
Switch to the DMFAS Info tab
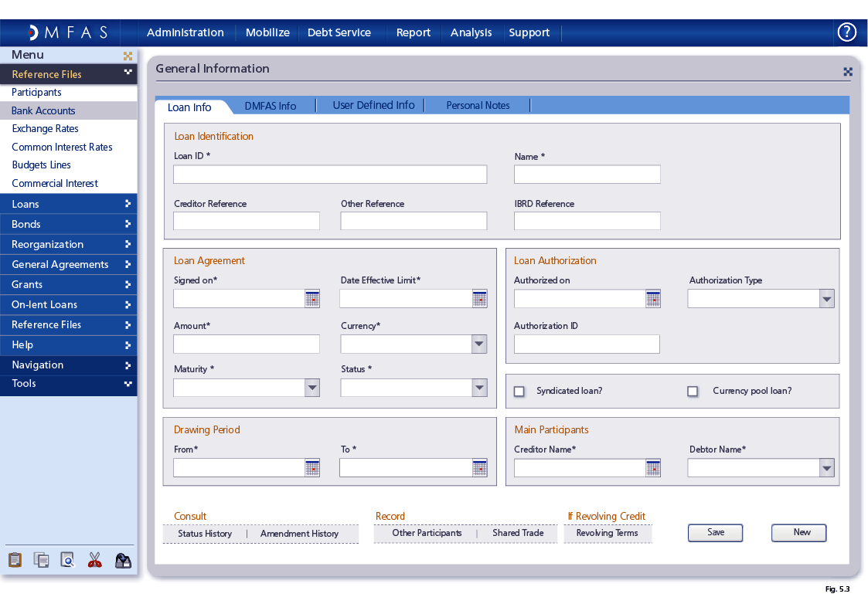271,106
